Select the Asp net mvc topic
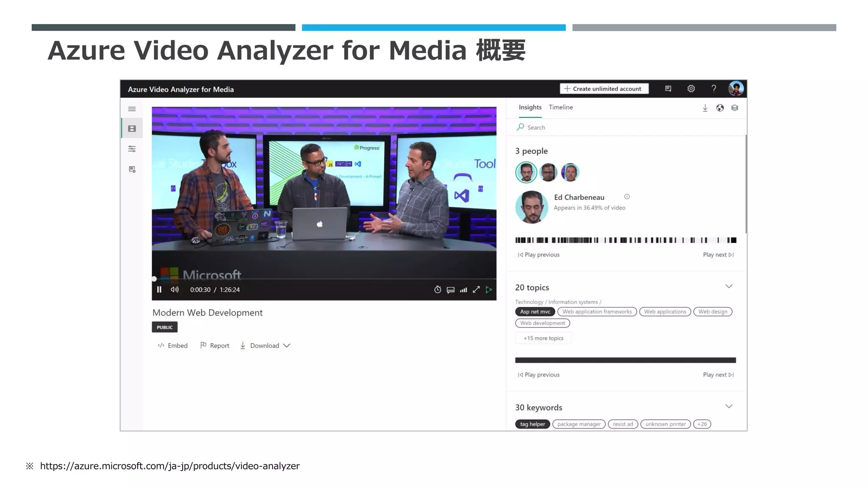 click(535, 312)
